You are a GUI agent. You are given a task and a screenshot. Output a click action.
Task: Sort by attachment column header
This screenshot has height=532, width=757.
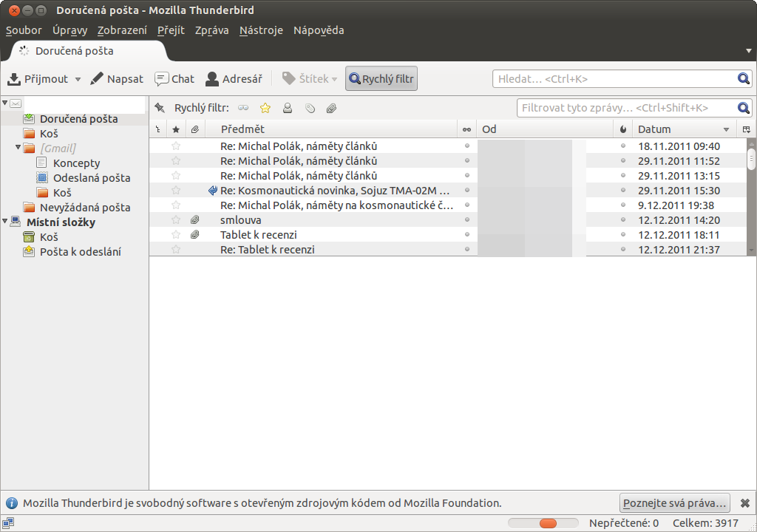point(195,129)
